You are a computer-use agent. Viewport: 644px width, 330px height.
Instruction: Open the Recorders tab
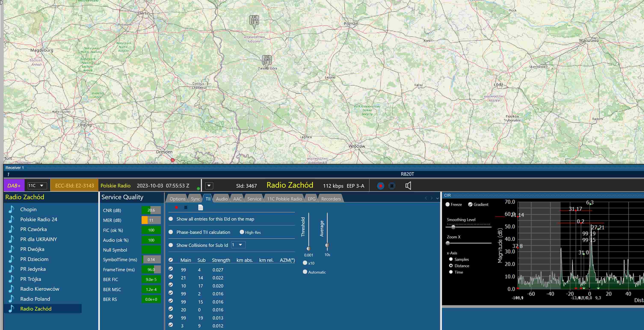(x=331, y=199)
